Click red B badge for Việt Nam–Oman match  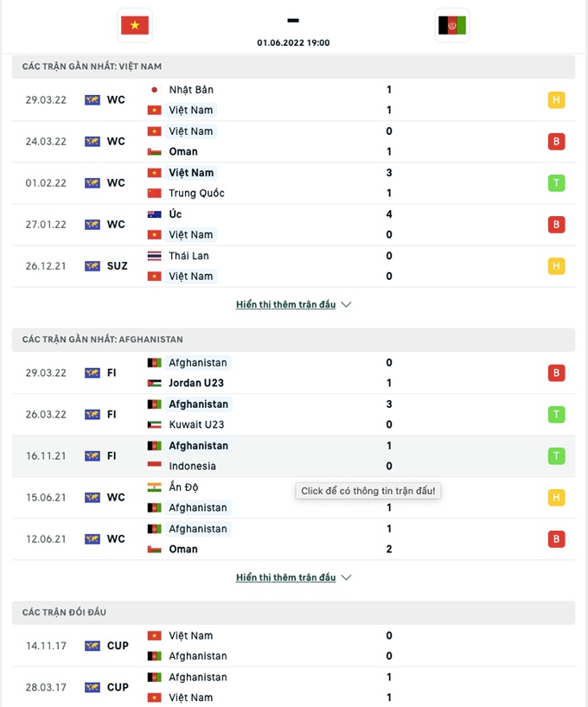tap(556, 142)
